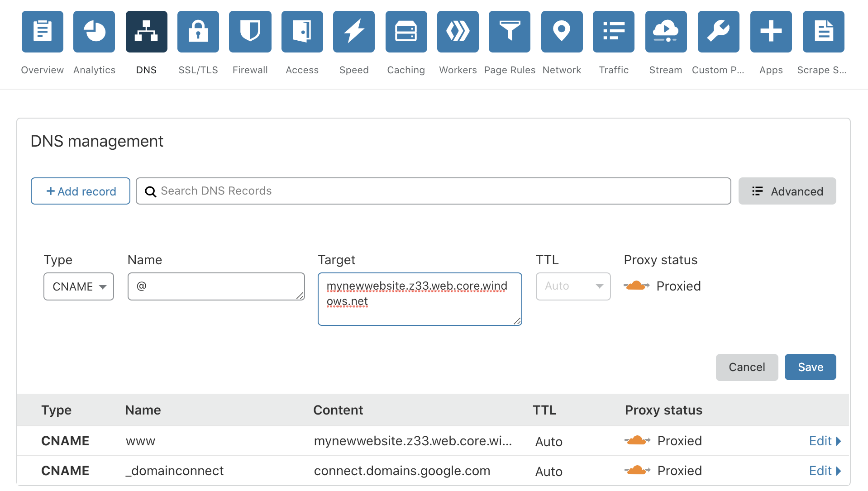Switch to the Workers tab label
The image size is (868, 491).
click(x=458, y=70)
